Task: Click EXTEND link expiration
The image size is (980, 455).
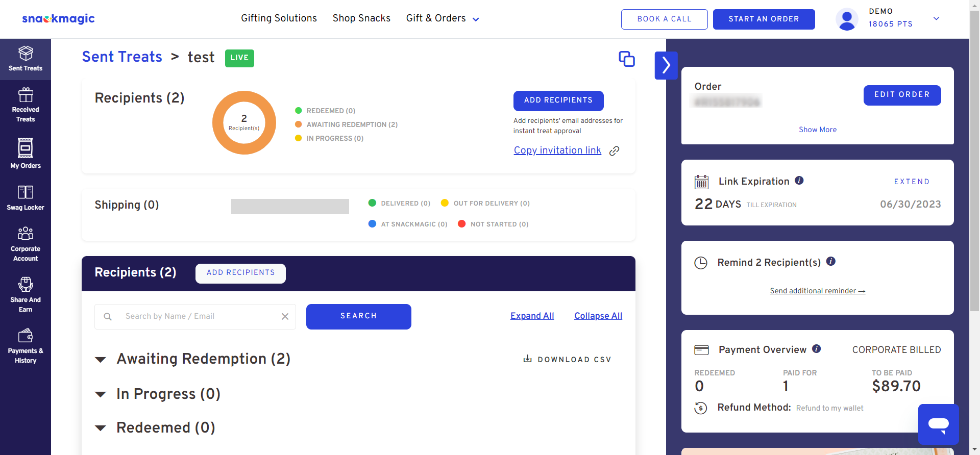Action: 912,182
